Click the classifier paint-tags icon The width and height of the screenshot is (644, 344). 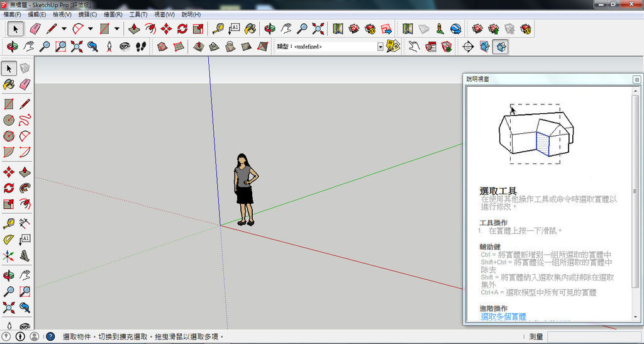[x=393, y=46]
